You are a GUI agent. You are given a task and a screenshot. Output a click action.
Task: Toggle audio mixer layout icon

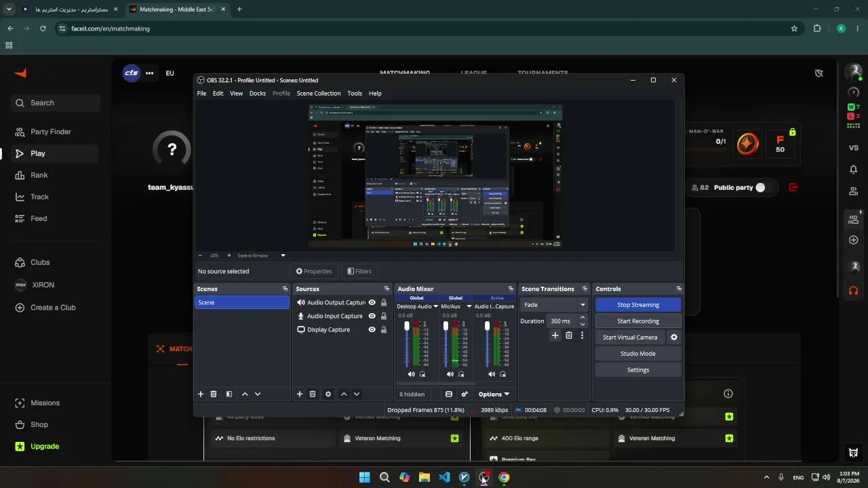tap(449, 394)
